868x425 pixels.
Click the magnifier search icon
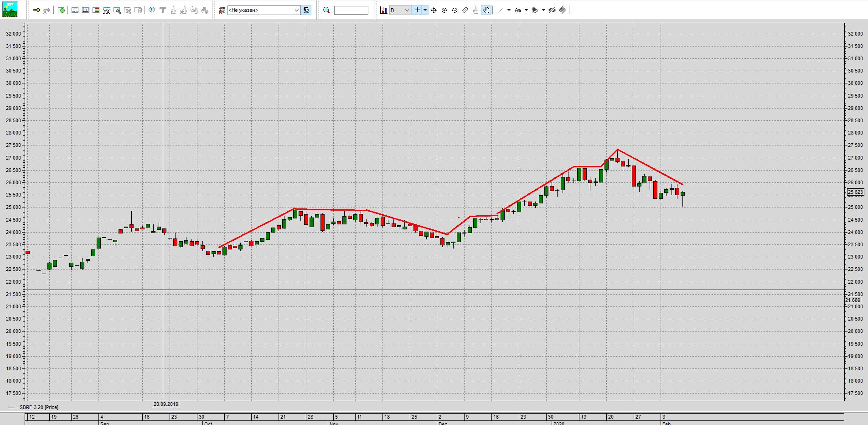[326, 10]
